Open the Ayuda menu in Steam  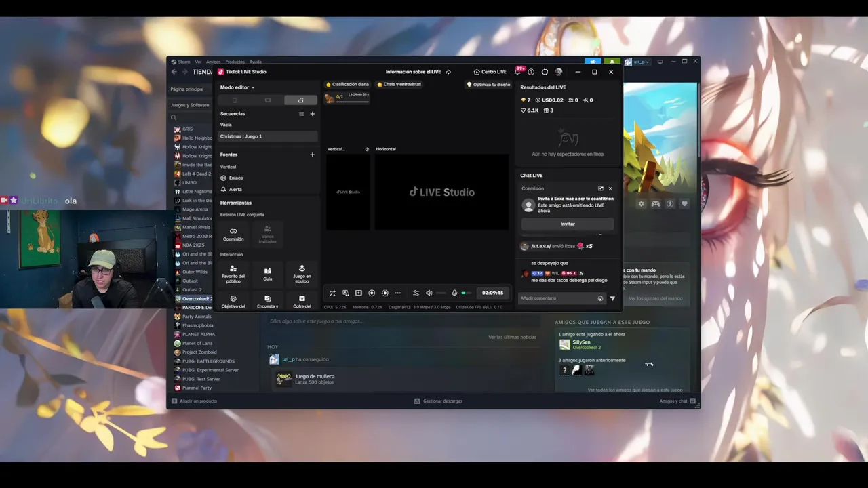coord(255,62)
